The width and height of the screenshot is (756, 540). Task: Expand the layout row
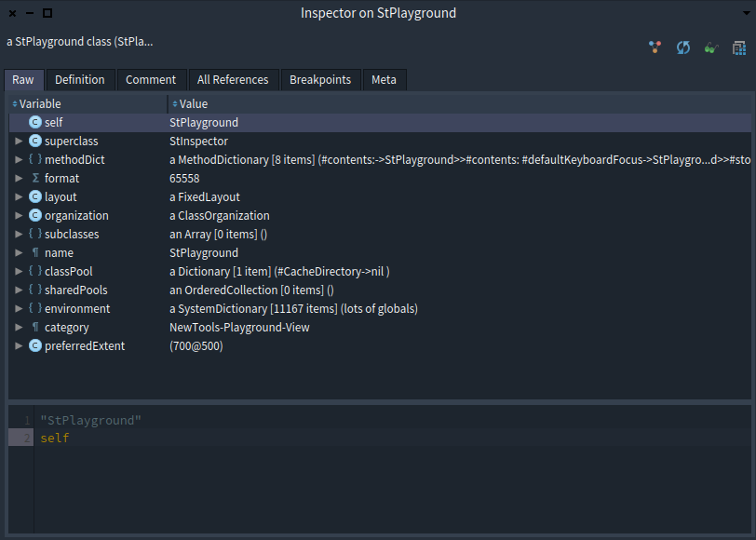[x=19, y=196]
